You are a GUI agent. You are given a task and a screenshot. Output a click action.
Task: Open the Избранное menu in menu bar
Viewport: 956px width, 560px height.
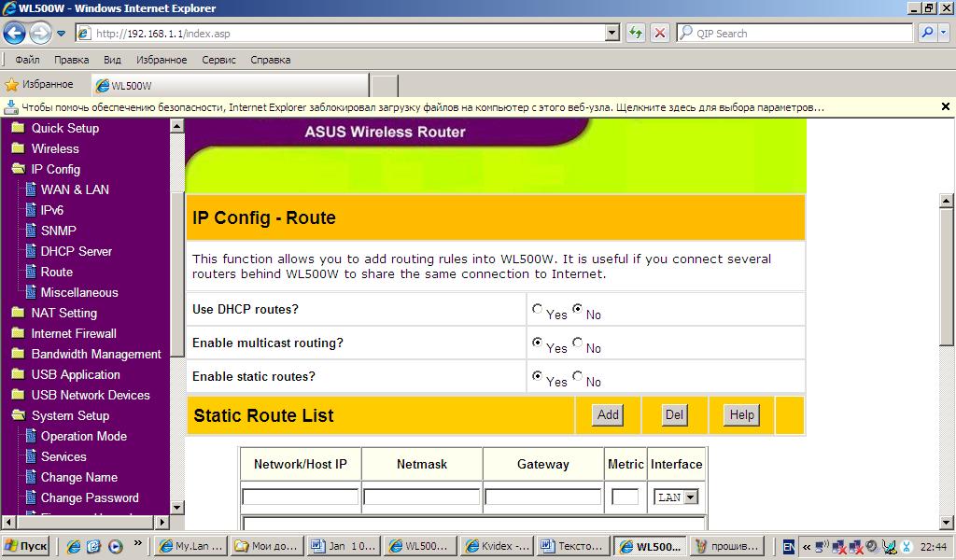pyautogui.click(x=162, y=60)
